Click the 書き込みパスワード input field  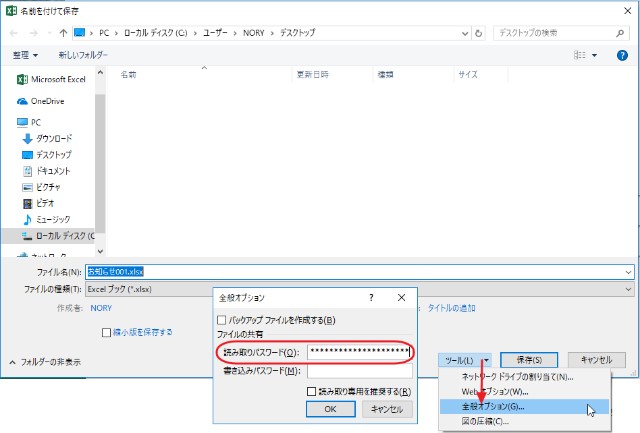pyautogui.click(x=359, y=371)
